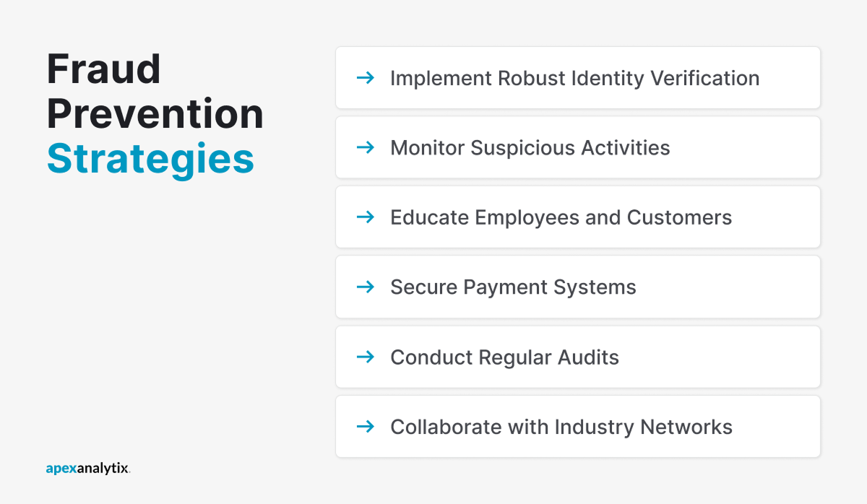Select the Conduct Regular Audits text
867x504 pixels.
504,357
